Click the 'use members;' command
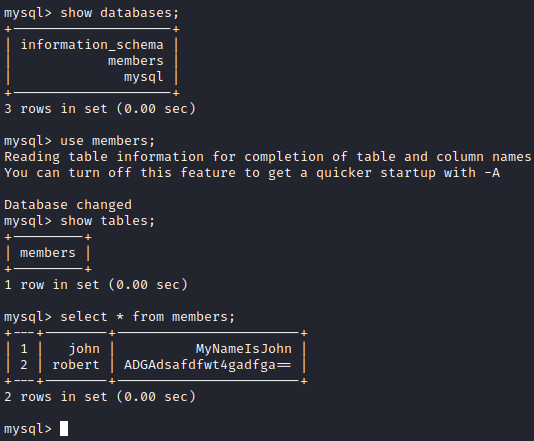The image size is (534, 441). click(x=107, y=141)
